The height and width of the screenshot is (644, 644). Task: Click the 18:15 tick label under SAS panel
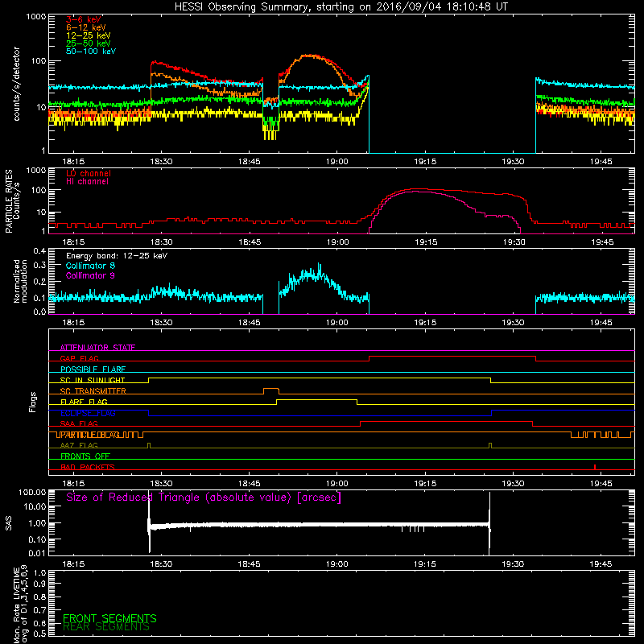(73, 564)
